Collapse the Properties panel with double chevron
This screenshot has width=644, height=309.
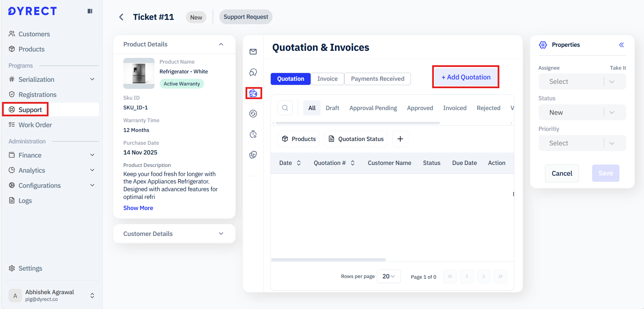(x=621, y=45)
